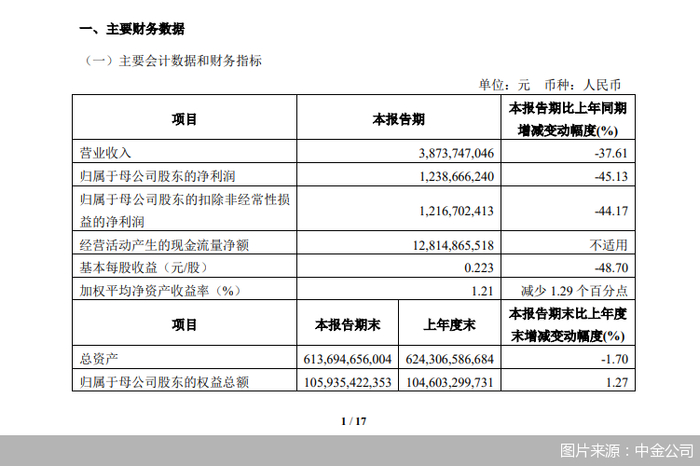
Task: Click the change value -1.70
Action: pos(614,359)
